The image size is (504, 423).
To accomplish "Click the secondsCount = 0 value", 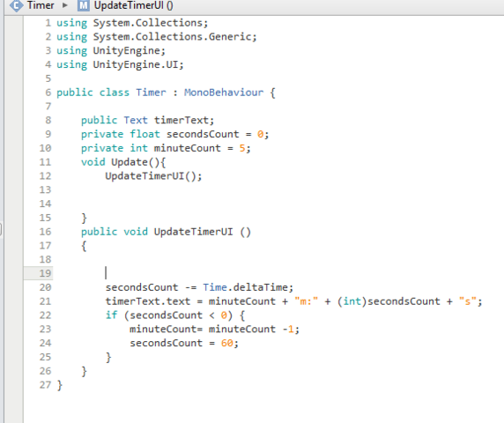I will [260, 134].
